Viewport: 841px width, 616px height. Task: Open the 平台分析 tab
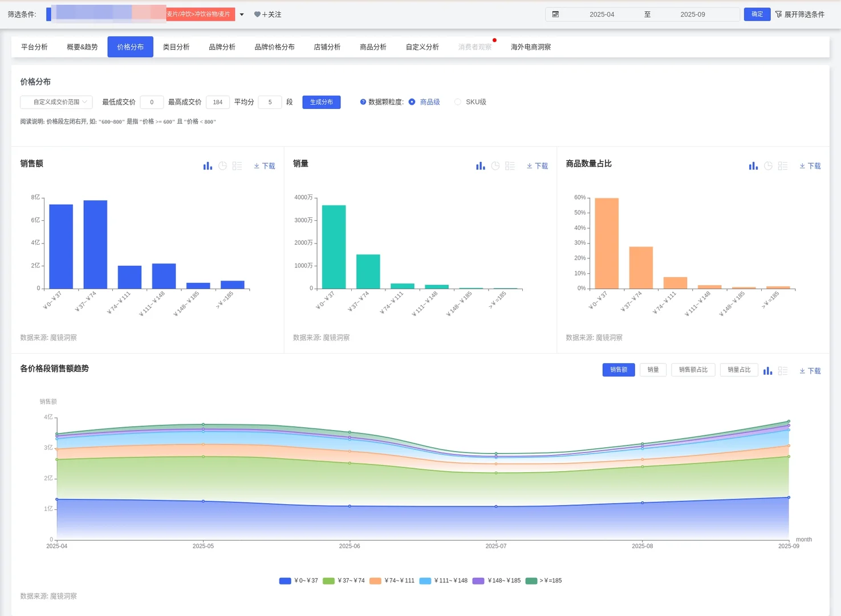pyautogui.click(x=34, y=47)
